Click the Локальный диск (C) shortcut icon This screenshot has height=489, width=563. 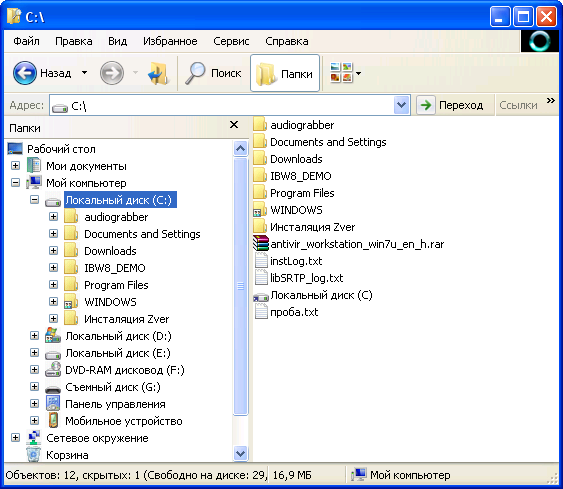[x=261, y=296]
